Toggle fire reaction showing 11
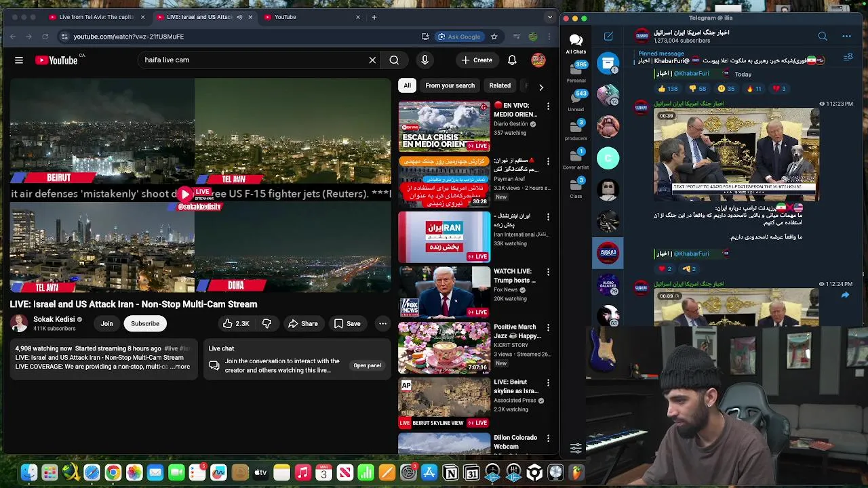The width and height of the screenshot is (868, 488). (x=754, y=88)
